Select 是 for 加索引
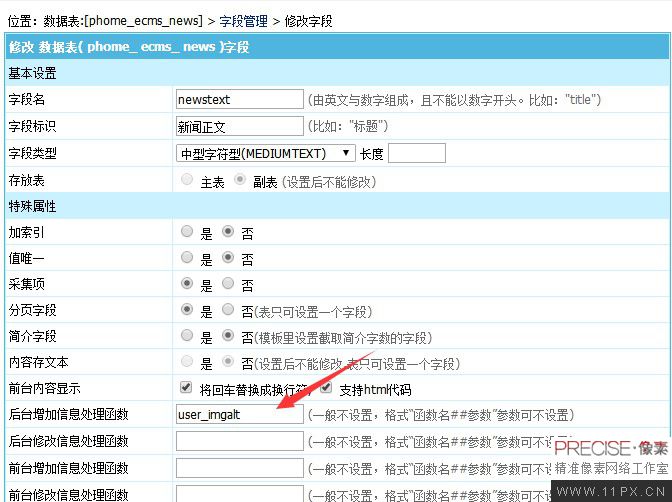Screen dimensions: 672x502 click(187, 232)
